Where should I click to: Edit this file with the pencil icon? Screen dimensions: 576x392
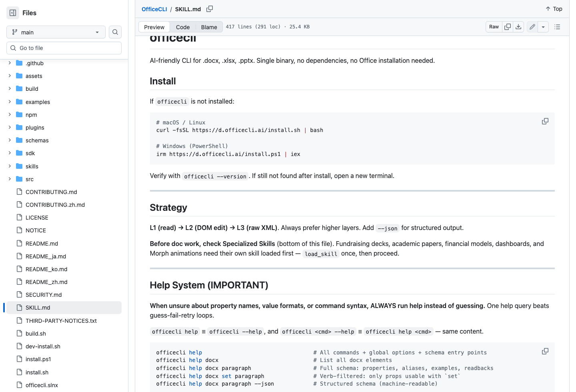click(532, 27)
